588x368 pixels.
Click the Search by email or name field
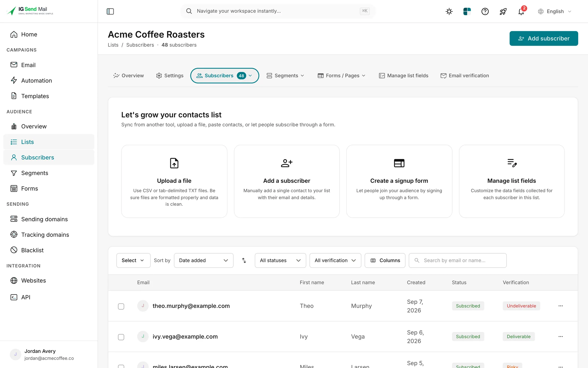coord(457,260)
